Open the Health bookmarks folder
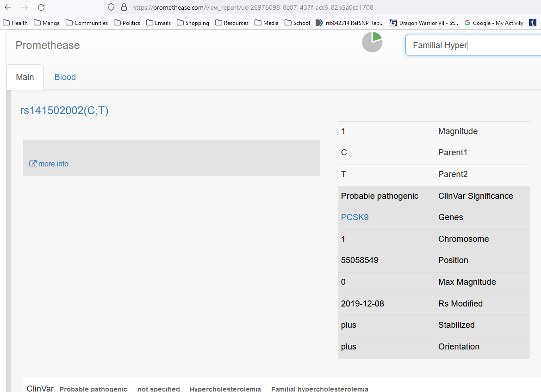The image size is (541, 392). [15, 23]
